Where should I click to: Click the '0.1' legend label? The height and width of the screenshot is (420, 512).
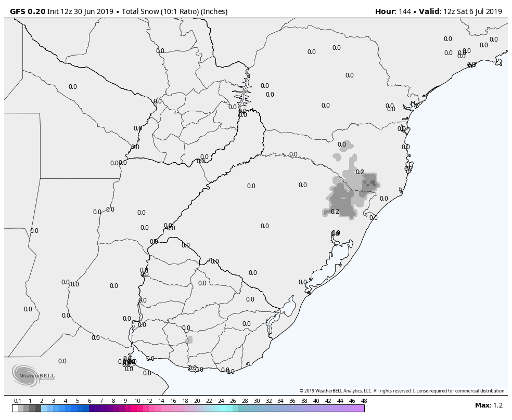tap(17, 401)
